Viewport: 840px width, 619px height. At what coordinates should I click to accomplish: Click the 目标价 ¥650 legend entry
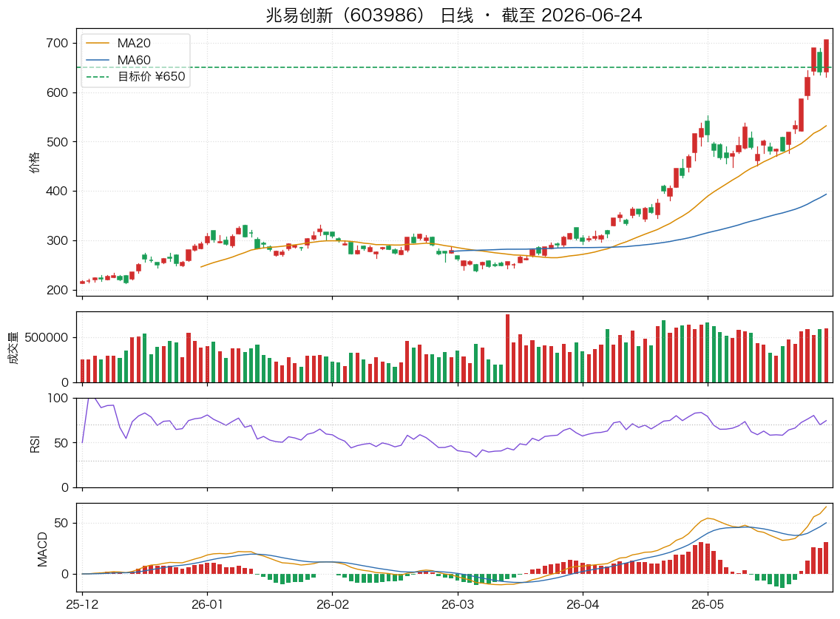pos(135,77)
